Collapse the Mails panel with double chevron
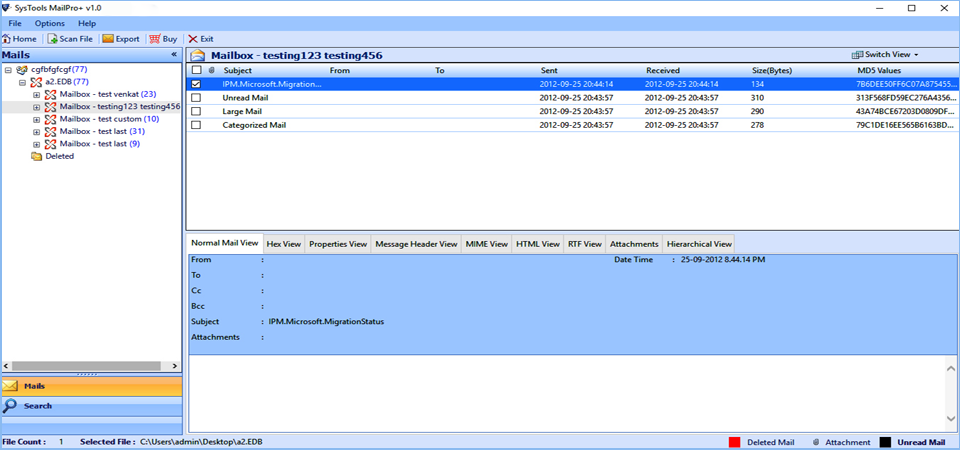The height and width of the screenshot is (450, 960). (174, 54)
